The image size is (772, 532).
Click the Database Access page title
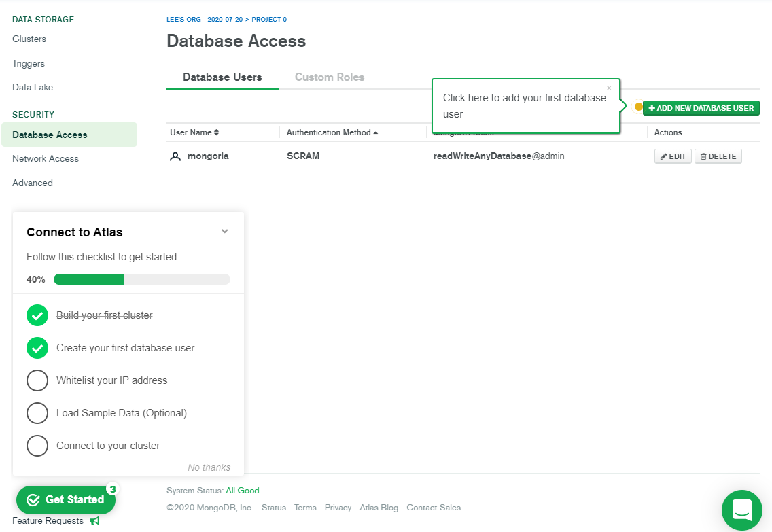point(236,41)
